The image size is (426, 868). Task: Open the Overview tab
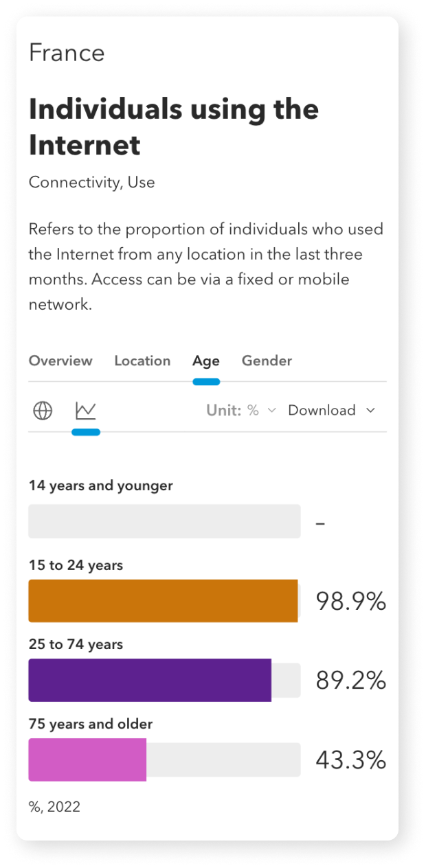(60, 361)
